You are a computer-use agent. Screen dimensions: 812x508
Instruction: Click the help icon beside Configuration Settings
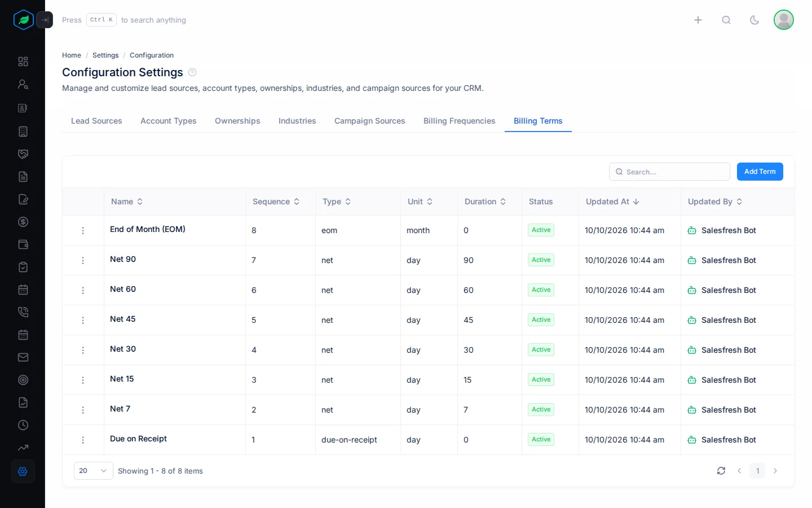point(192,72)
